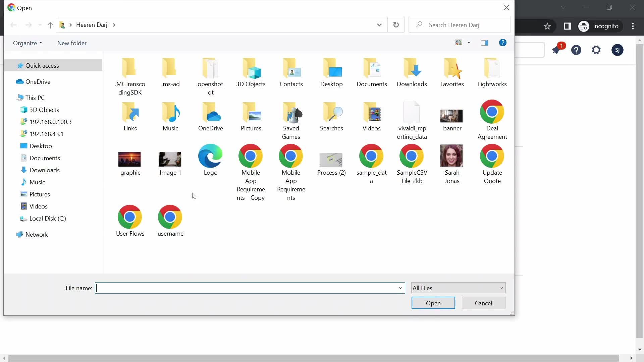The height and width of the screenshot is (362, 644).
Task: Click the Search Heeren Darji box
Action: [460, 25]
